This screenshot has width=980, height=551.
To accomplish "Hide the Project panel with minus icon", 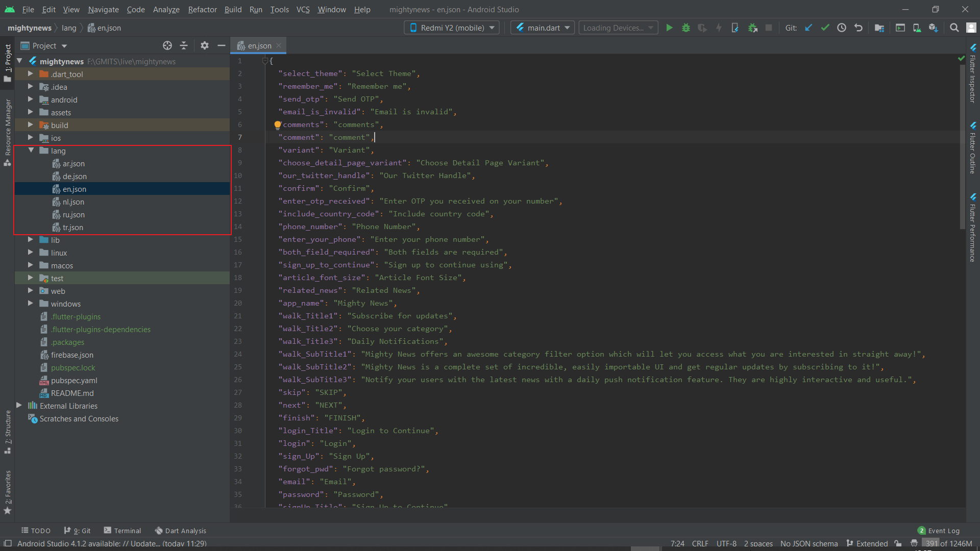I will pos(222,46).
